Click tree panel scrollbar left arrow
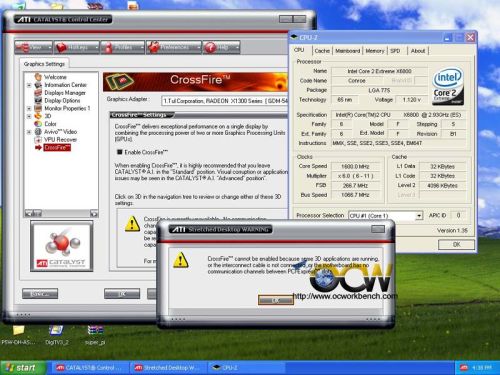The image size is (500, 375). (28, 213)
